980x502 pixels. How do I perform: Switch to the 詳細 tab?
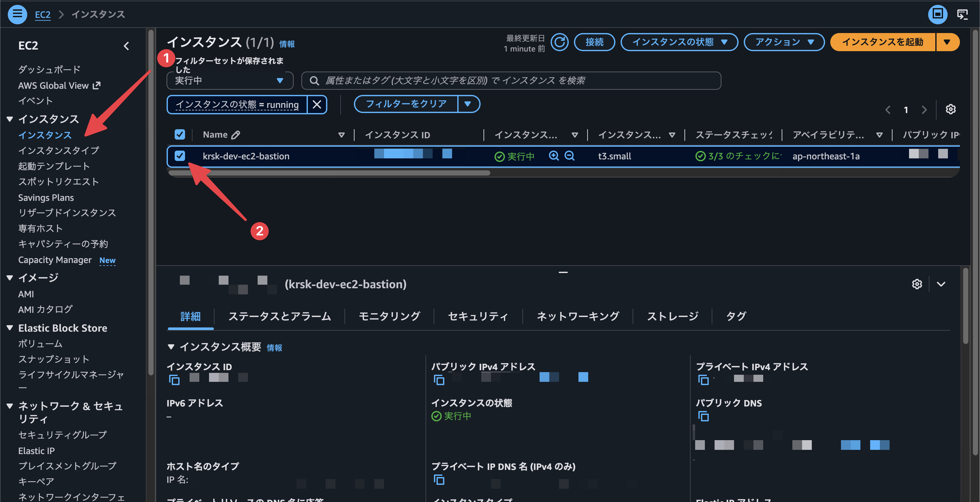tap(190, 316)
